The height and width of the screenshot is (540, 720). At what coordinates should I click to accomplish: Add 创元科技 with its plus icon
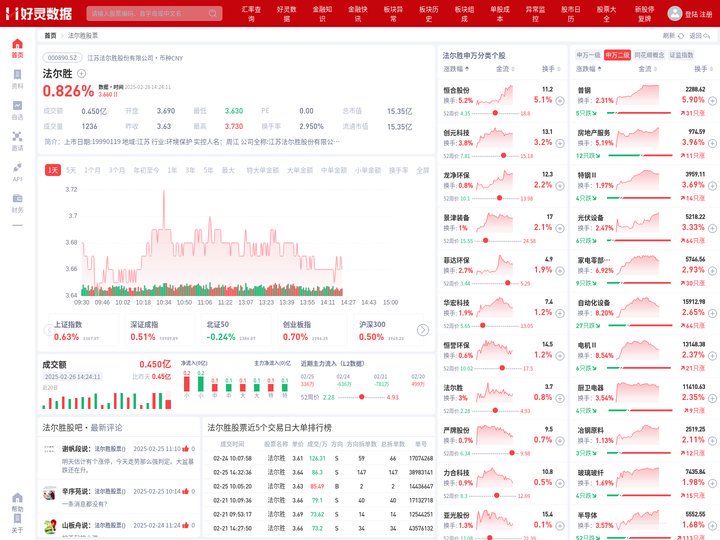click(x=560, y=143)
